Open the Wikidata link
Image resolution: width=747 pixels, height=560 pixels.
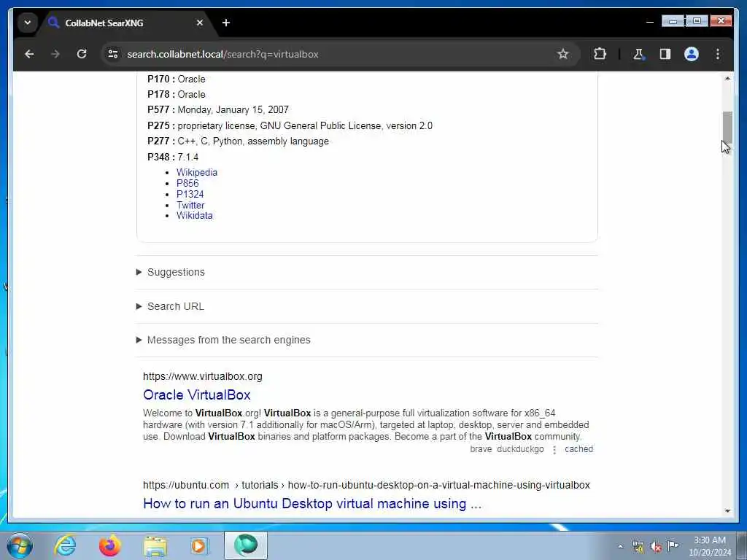tap(194, 216)
